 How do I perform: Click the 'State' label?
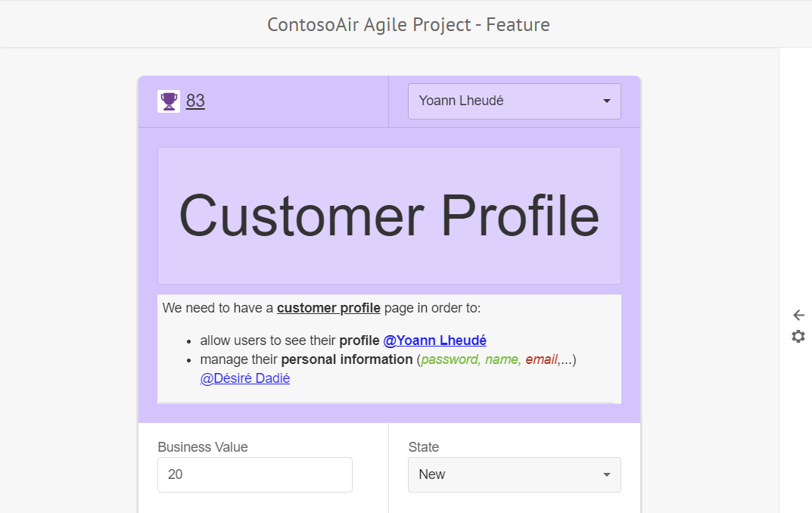point(423,446)
